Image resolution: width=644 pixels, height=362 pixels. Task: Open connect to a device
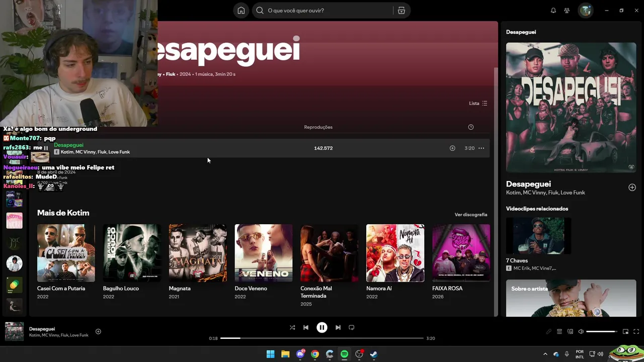pos(570,332)
